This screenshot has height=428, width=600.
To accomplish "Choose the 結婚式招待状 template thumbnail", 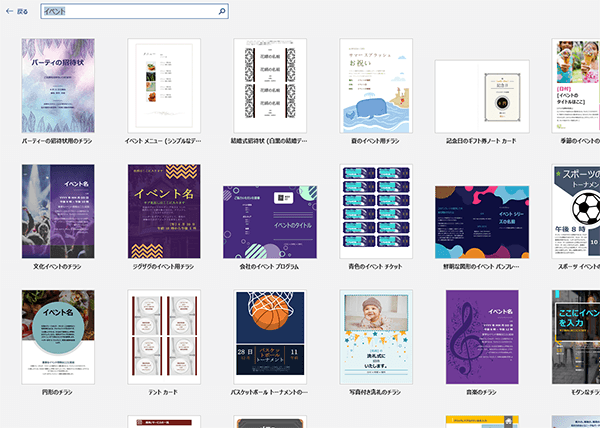I will [271, 85].
